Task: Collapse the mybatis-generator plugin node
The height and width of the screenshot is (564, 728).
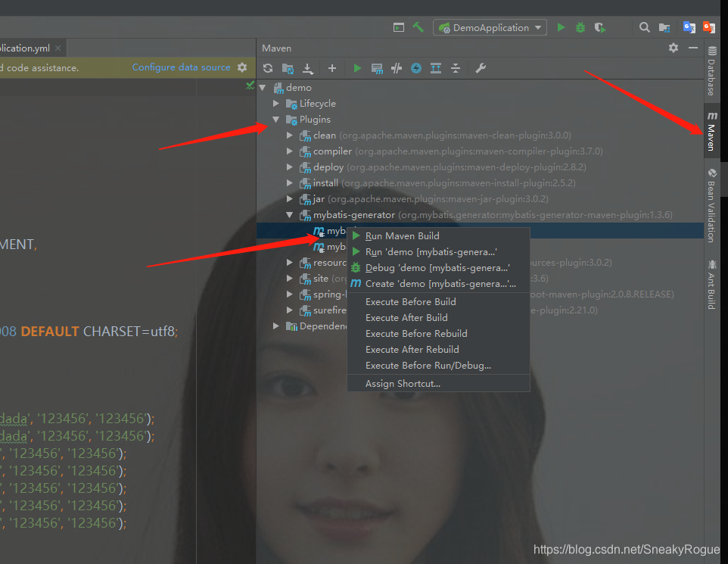Action: 289,215
